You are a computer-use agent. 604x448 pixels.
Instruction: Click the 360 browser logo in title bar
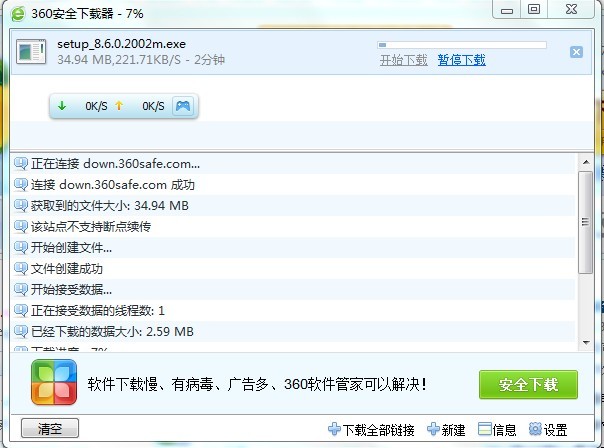pyautogui.click(x=18, y=14)
